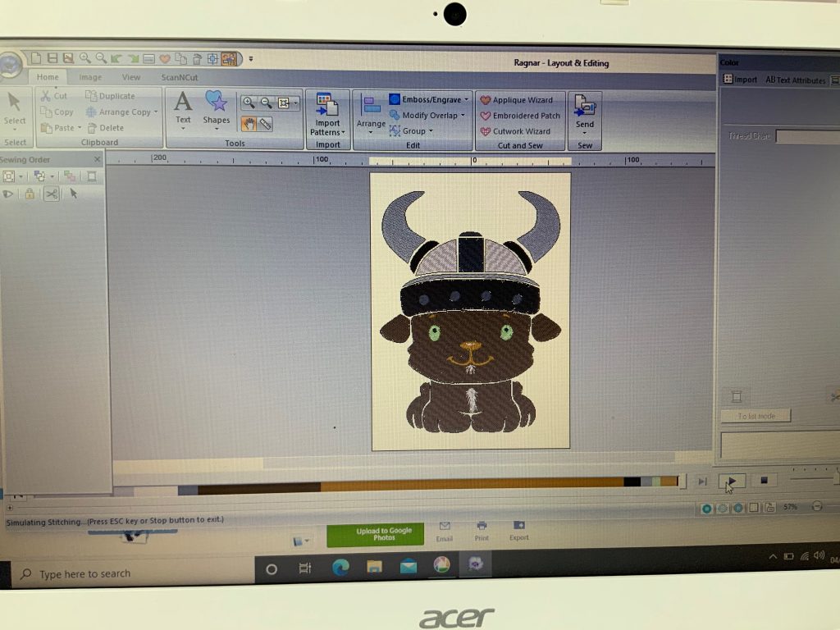Viewport: 840px width, 630px height.
Task: Click the Delete command in Clipboard
Action: 106,127
